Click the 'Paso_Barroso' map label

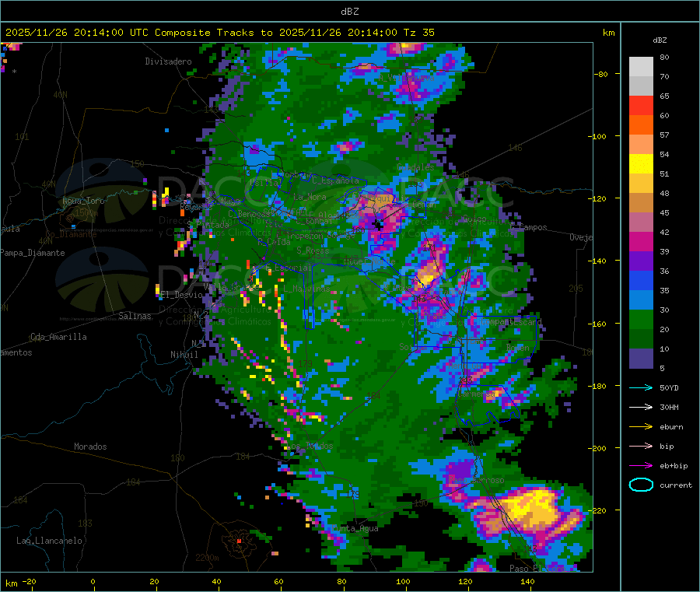click(476, 481)
